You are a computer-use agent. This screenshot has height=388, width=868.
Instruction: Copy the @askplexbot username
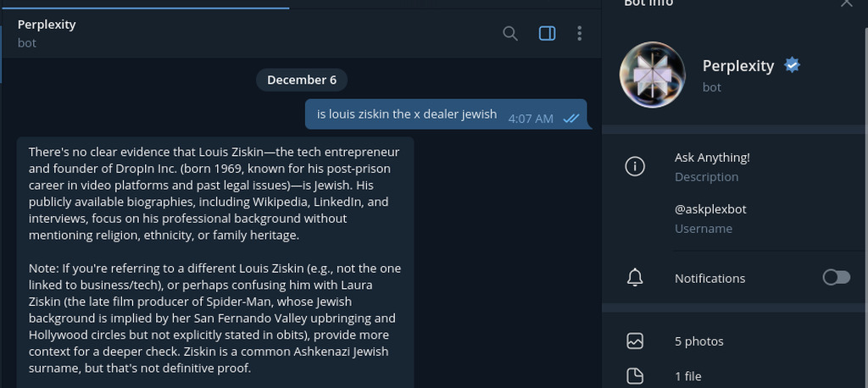(710, 209)
